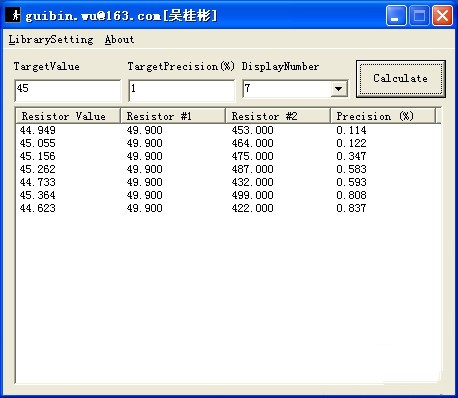
Task: Sort by the Resistor #1 column header
Action: click(x=173, y=116)
